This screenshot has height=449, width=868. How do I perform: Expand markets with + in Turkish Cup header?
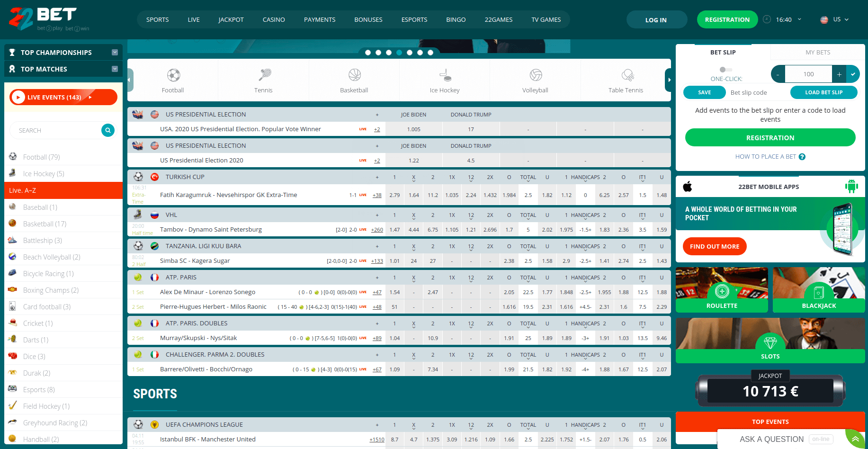377,177
